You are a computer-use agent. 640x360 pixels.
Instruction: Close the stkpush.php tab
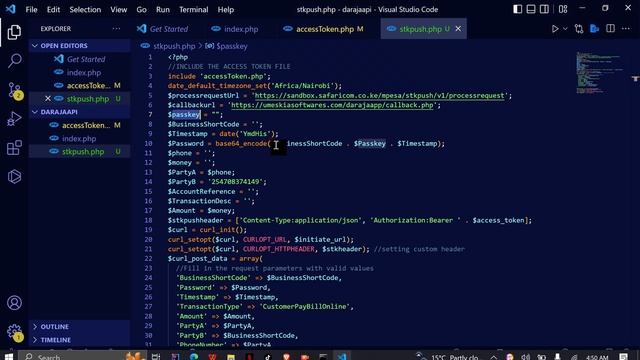pyautogui.click(x=458, y=29)
